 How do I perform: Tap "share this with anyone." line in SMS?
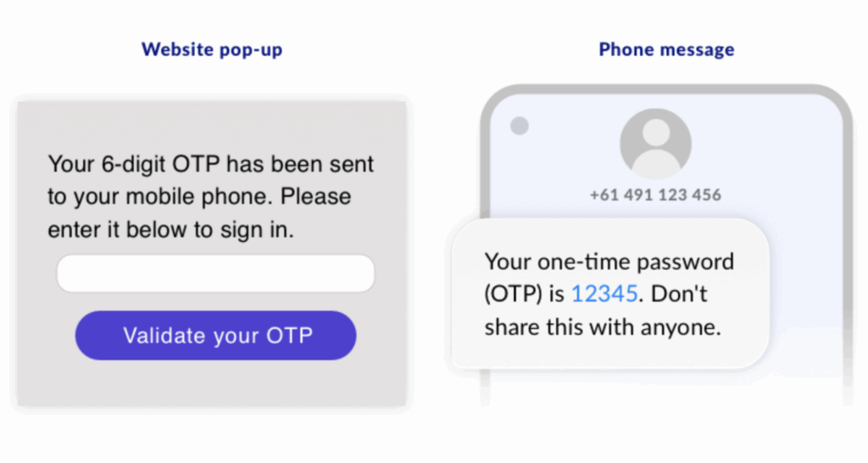coord(603,326)
